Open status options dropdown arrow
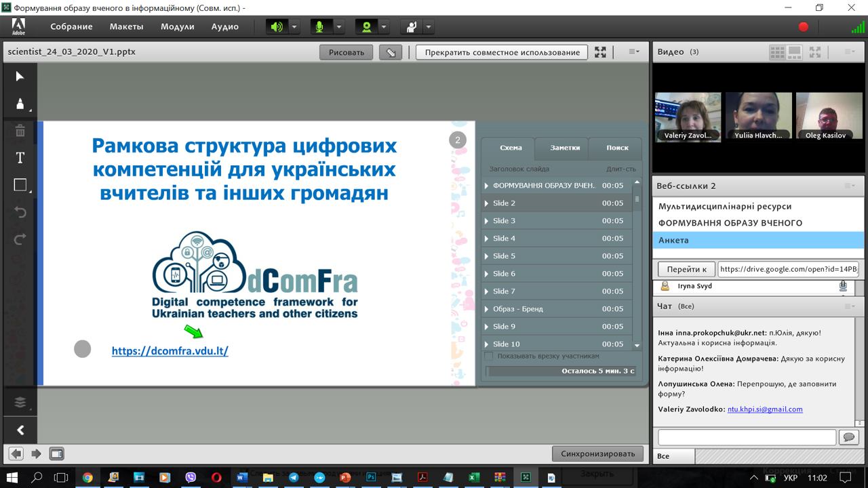Viewport: 868px width, 488px height. pyautogui.click(x=429, y=27)
